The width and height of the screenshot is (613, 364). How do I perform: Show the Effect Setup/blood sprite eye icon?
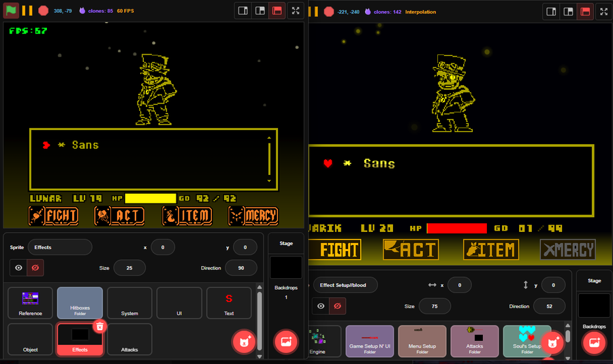[321, 305]
